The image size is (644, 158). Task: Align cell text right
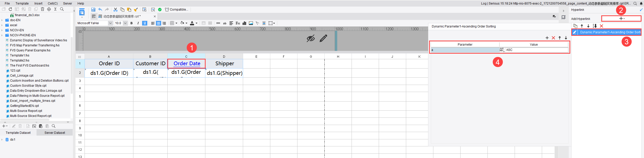164,23
